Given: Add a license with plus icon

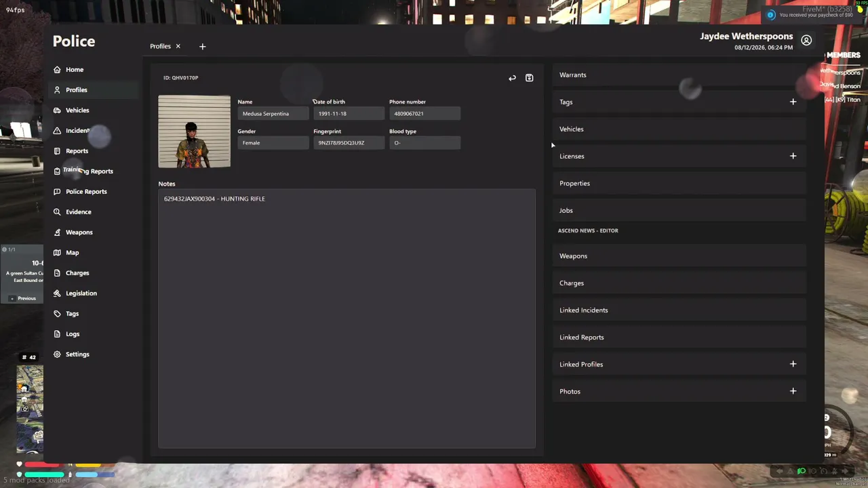Looking at the screenshot, I should [793, 156].
